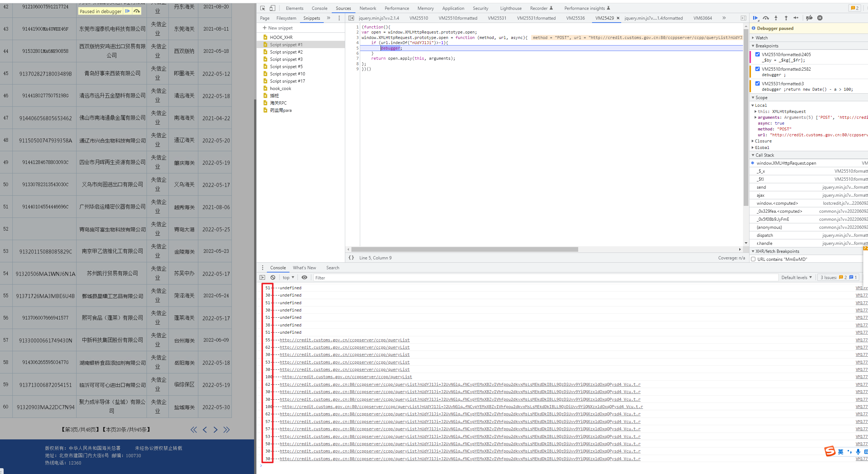
Task: Enable the URL contains "MmEwMD" breakpoint
Action: (x=753, y=259)
